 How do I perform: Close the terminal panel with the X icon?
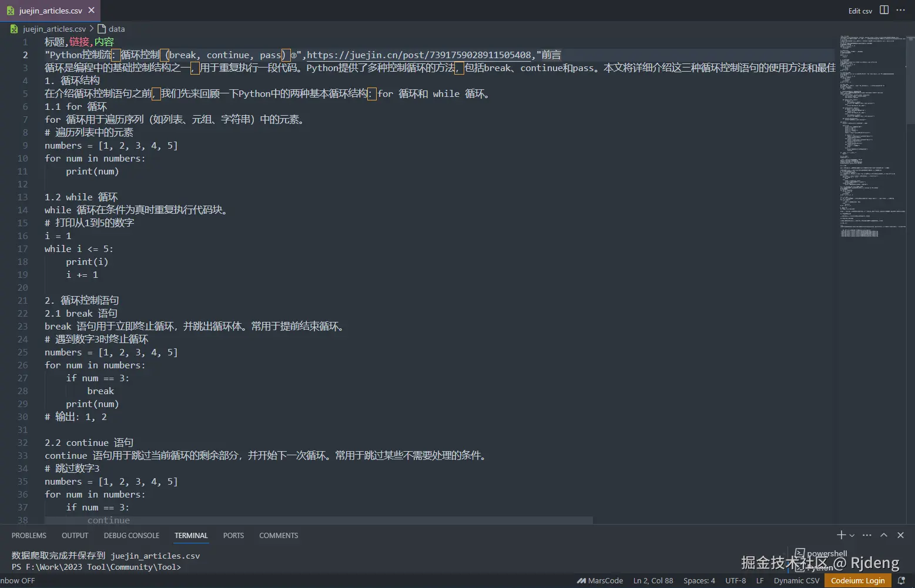(x=900, y=535)
